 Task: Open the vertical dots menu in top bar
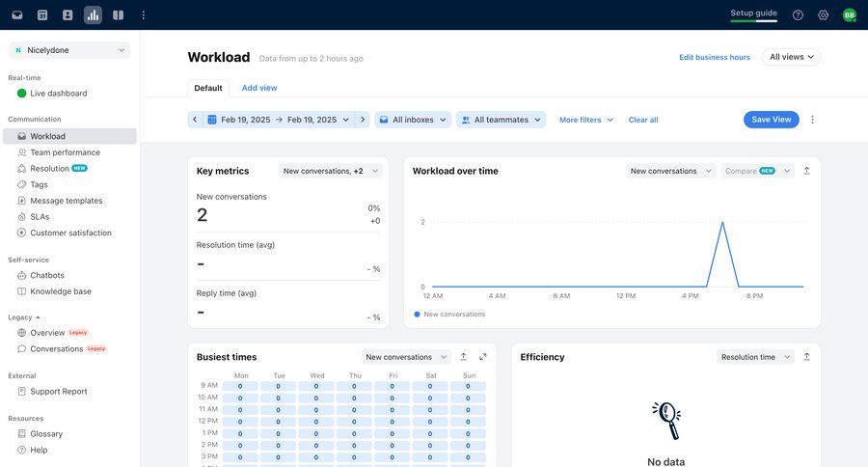tap(144, 15)
